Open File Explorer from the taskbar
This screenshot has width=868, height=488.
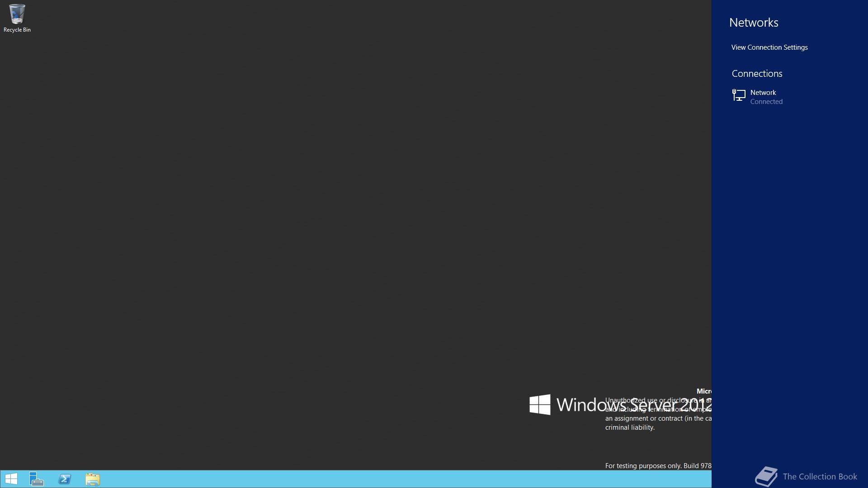click(x=93, y=479)
